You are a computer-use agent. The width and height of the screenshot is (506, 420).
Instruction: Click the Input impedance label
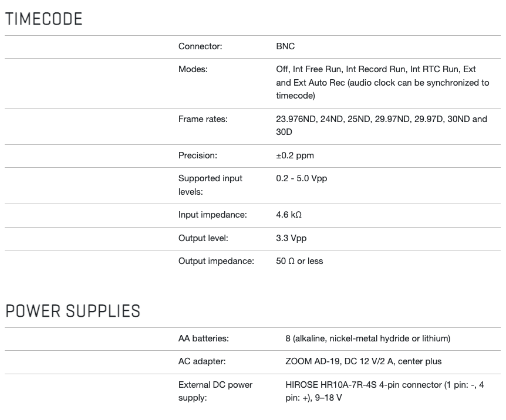[x=212, y=215]
